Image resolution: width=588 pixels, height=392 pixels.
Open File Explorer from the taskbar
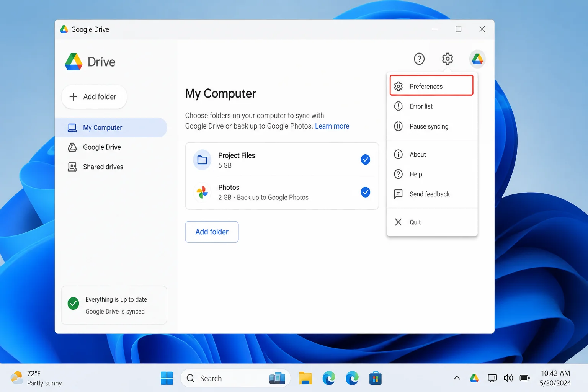(305, 378)
